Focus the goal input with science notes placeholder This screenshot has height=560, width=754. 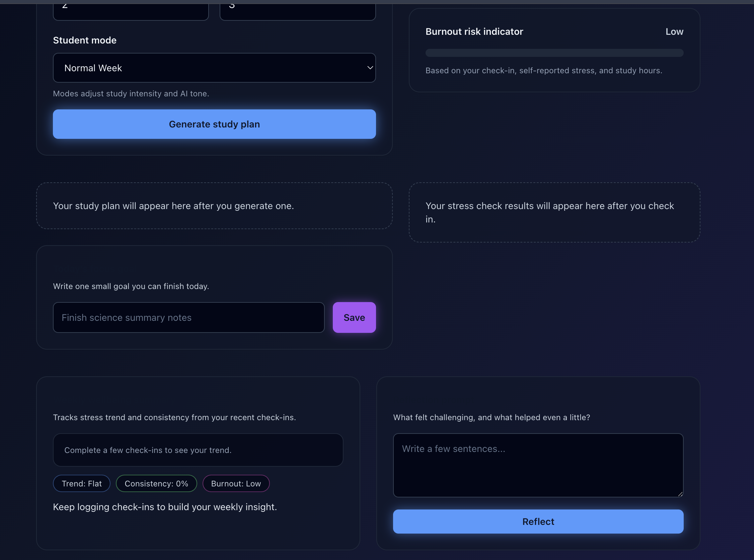point(189,317)
